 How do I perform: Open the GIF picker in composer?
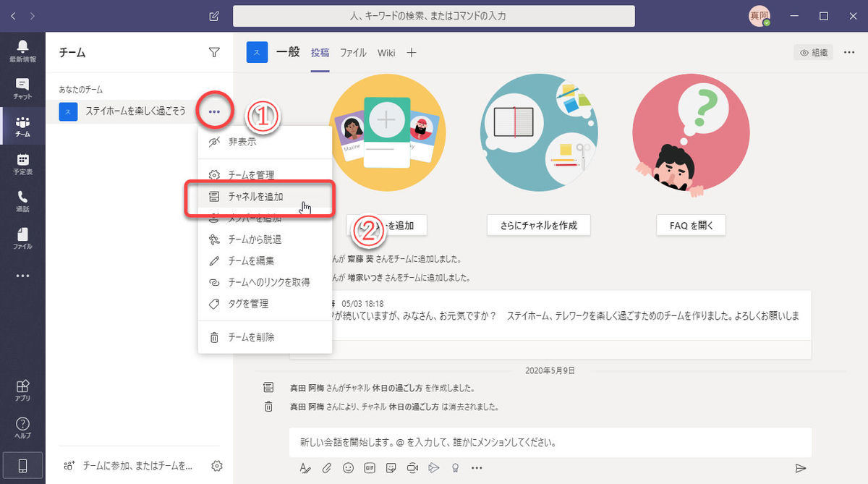tap(370, 468)
